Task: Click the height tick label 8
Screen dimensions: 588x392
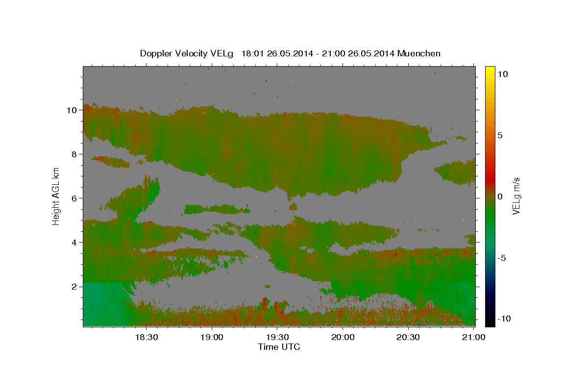Action: [75, 154]
